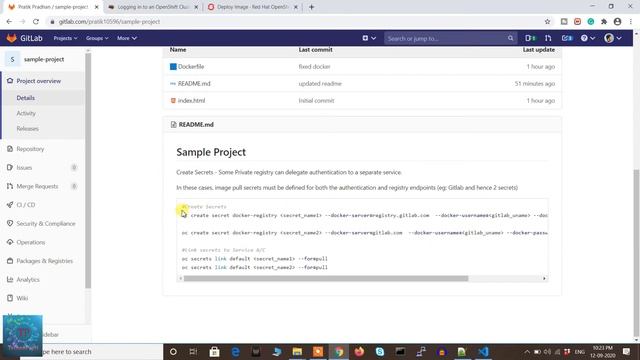
Task: Click the Security shield icon
Action: [10, 224]
